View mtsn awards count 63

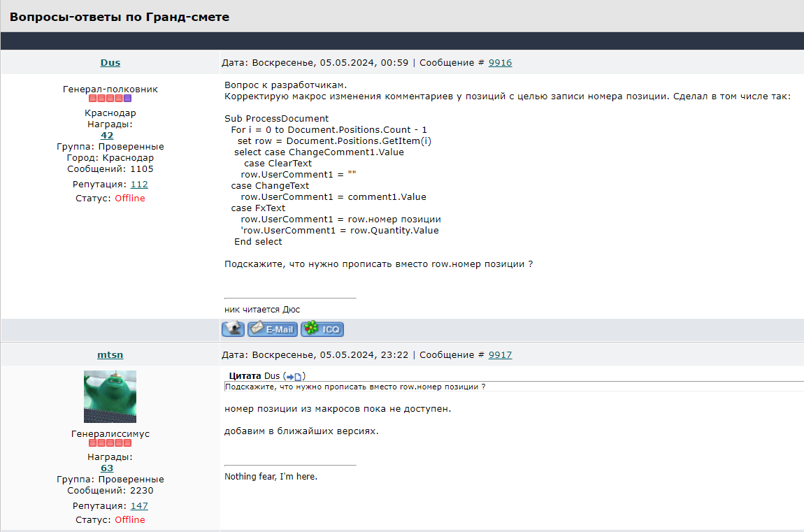107,468
